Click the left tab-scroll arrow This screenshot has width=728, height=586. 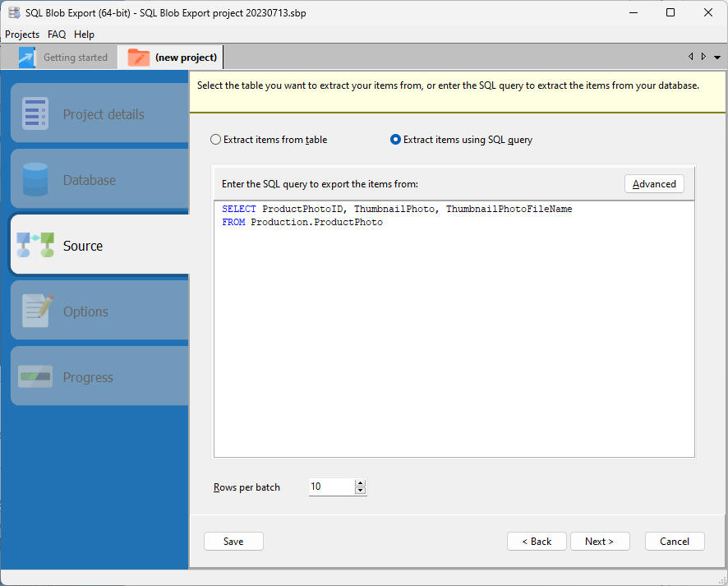(691, 57)
